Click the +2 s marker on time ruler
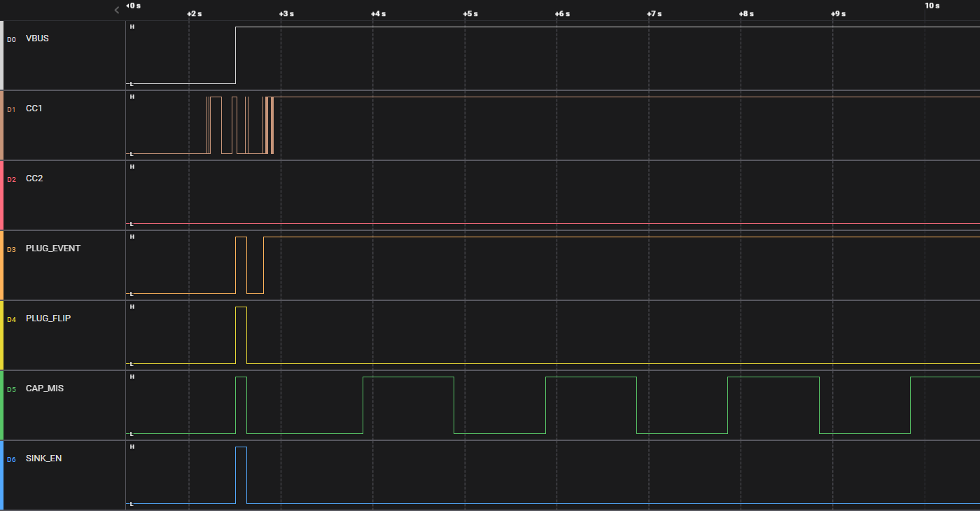980x511 pixels. (194, 14)
